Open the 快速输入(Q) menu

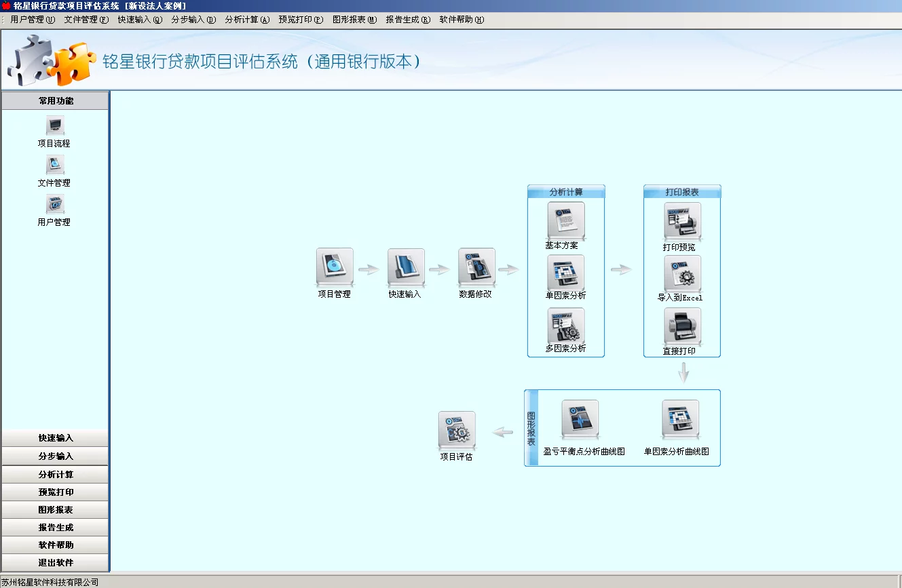(x=140, y=20)
